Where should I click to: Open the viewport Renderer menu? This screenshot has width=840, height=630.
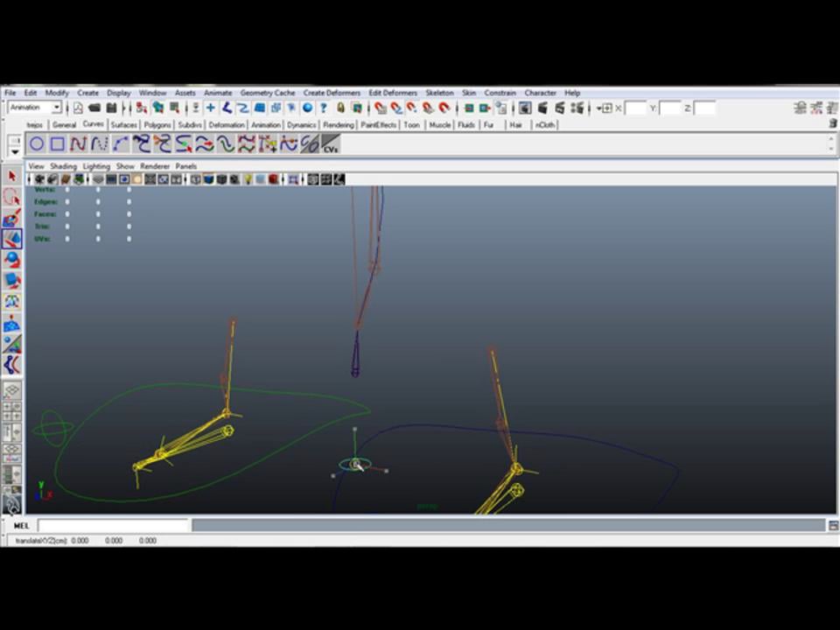(x=155, y=166)
